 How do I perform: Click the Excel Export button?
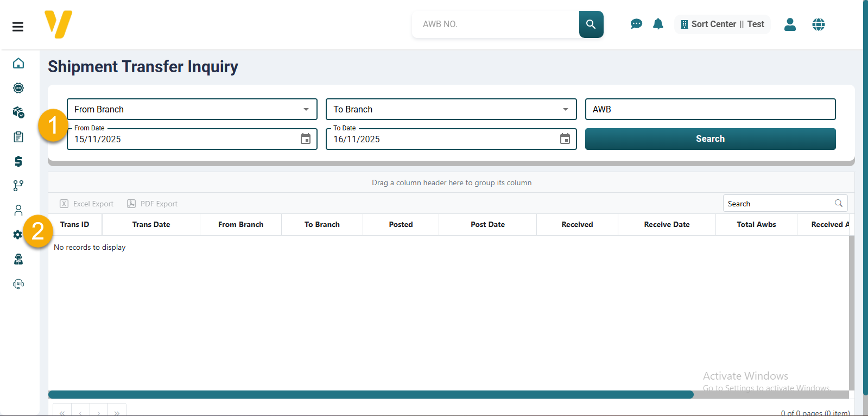click(87, 204)
